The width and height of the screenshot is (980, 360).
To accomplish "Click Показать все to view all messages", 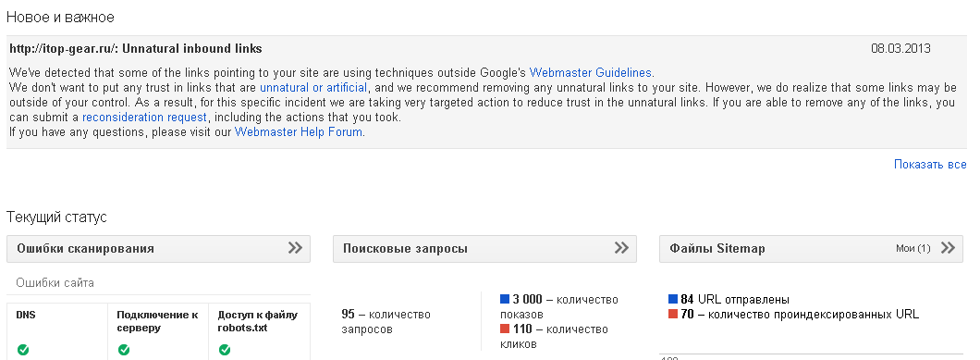I will pyautogui.click(x=930, y=165).
